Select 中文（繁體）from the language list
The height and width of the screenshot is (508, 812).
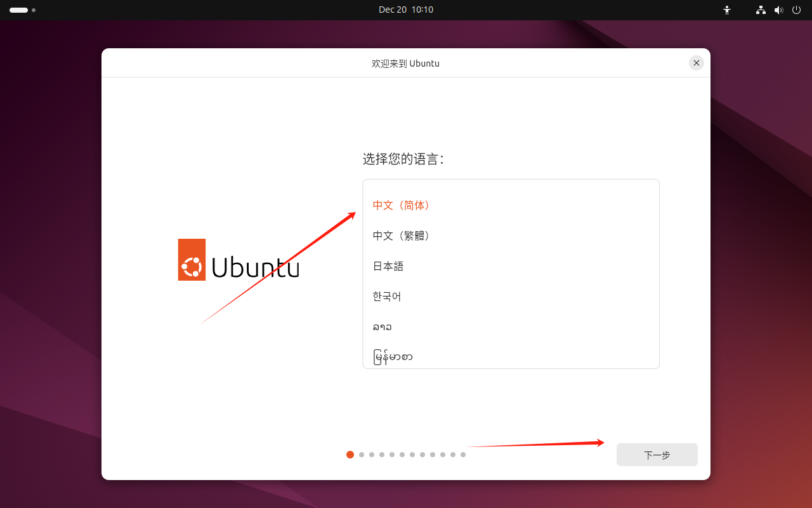point(400,235)
